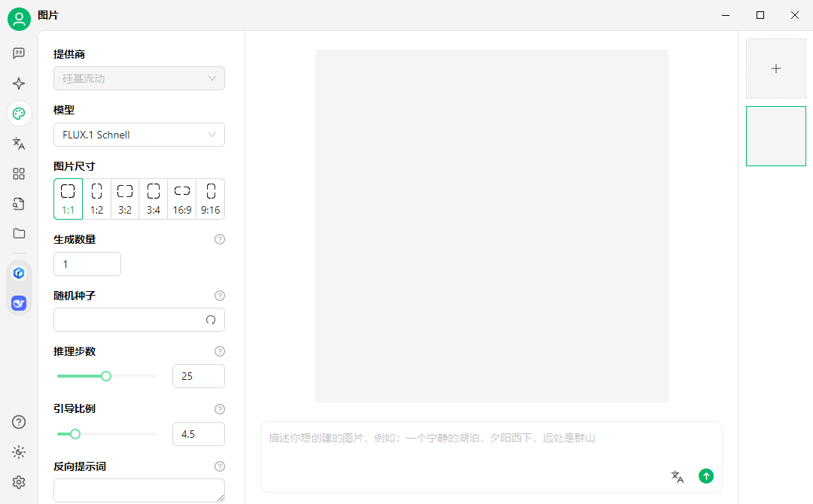Close the application window
The image size is (813, 504).
coord(794,16)
